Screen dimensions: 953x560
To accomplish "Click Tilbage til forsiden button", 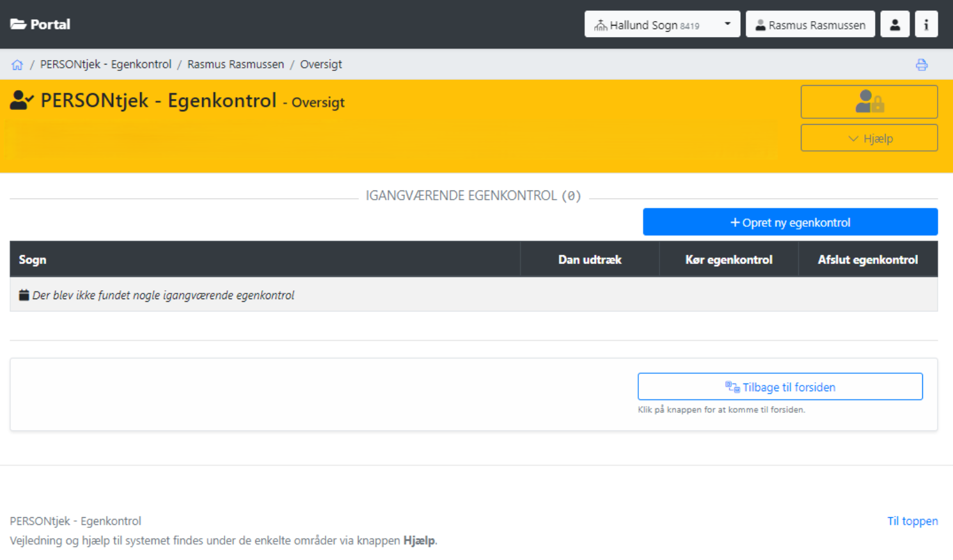I will (780, 387).
